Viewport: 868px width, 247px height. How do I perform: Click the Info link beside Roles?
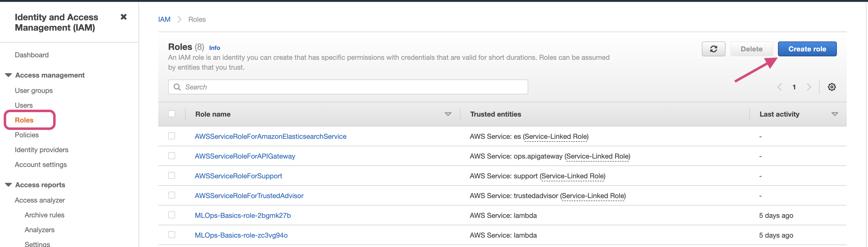tap(214, 48)
